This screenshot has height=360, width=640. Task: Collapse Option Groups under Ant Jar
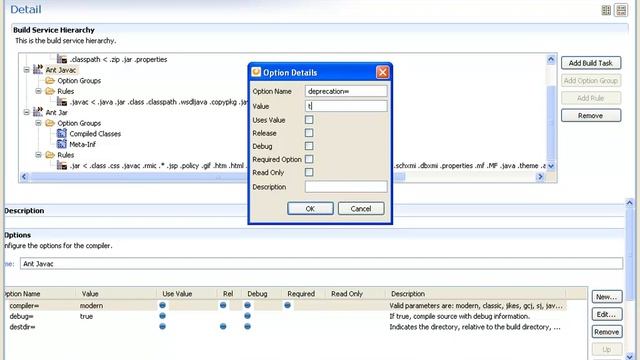pos(38,123)
